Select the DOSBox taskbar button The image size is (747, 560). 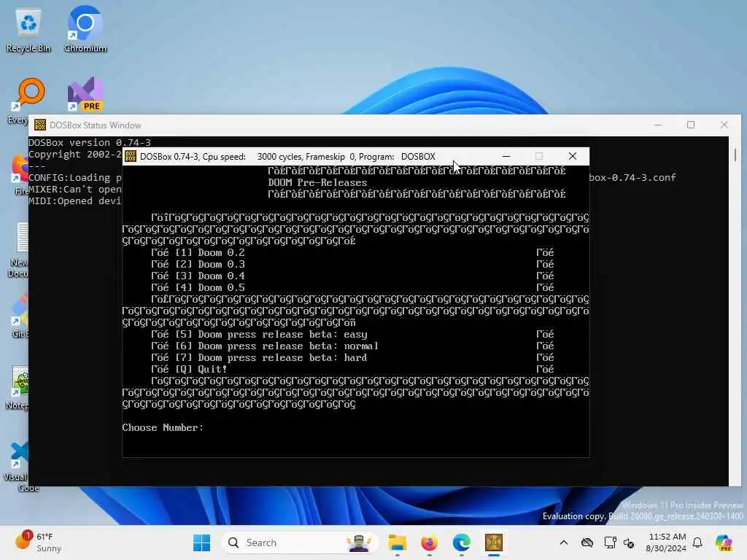click(494, 542)
